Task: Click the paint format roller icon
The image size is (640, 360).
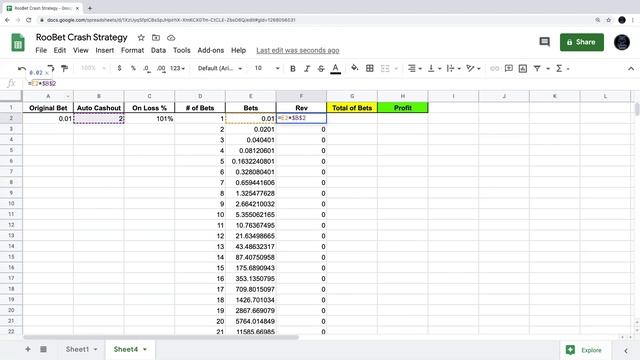Action: click(x=64, y=69)
